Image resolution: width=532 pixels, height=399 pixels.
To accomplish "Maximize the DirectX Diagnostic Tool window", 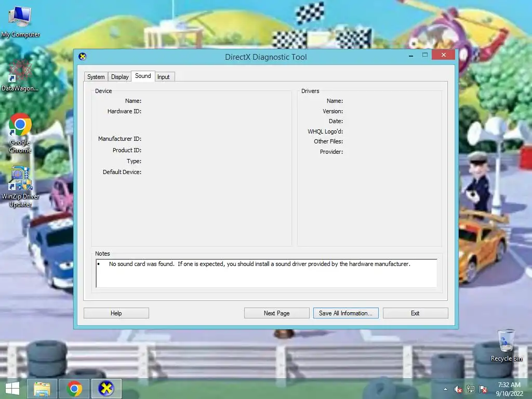I will pyautogui.click(x=425, y=55).
